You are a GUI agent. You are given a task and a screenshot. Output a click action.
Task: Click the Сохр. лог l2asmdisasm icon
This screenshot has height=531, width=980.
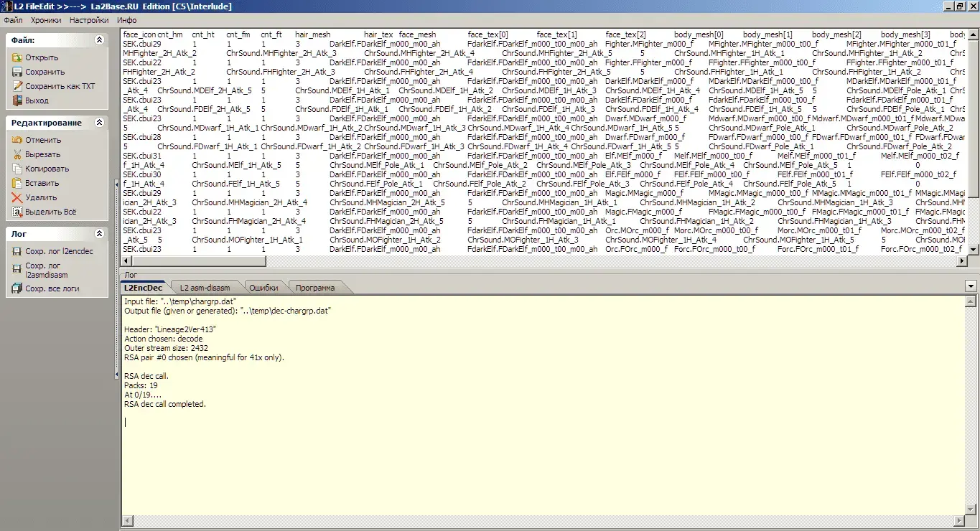coord(17,270)
